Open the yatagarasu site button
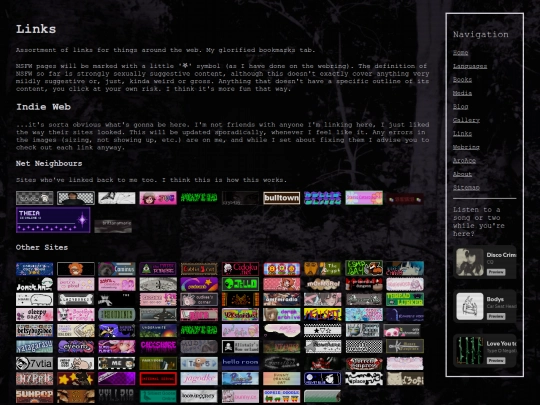The height and width of the screenshot is (405, 540). tap(34, 346)
